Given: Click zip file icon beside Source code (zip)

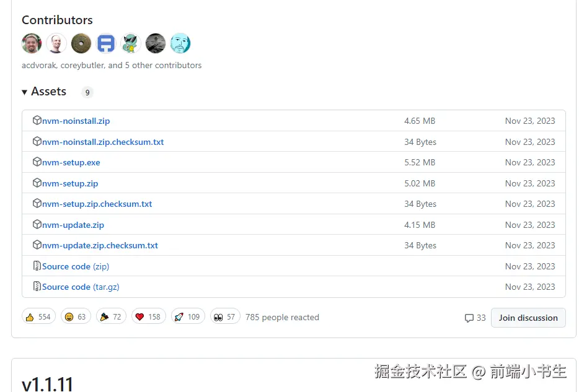Looking at the screenshot, I should pos(37,266).
